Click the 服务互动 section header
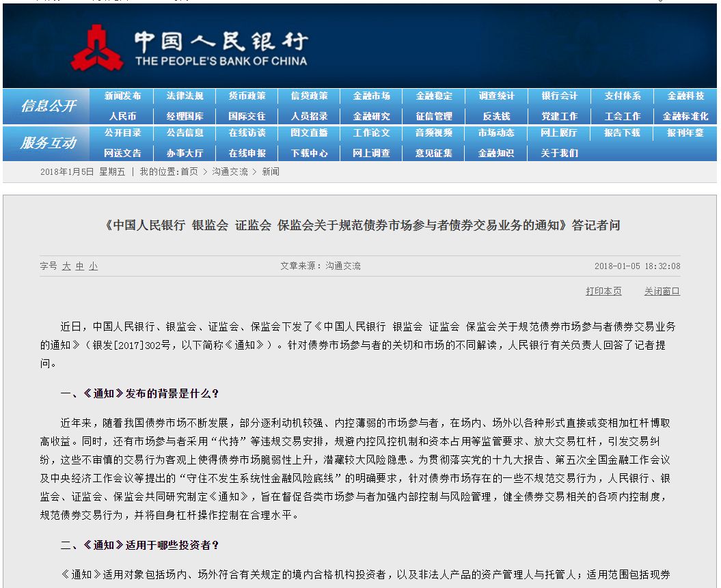This screenshot has width=721, height=588. pyautogui.click(x=49, y=143)
